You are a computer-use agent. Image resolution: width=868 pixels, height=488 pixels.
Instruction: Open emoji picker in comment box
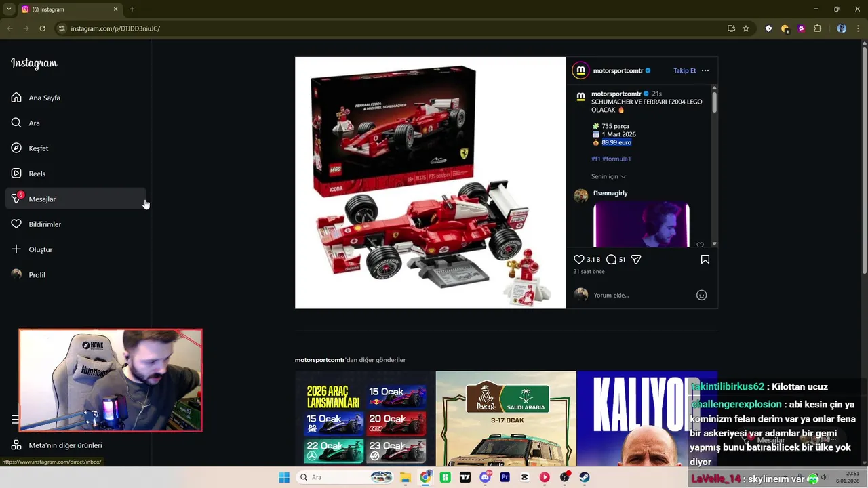tap(702, 295)
